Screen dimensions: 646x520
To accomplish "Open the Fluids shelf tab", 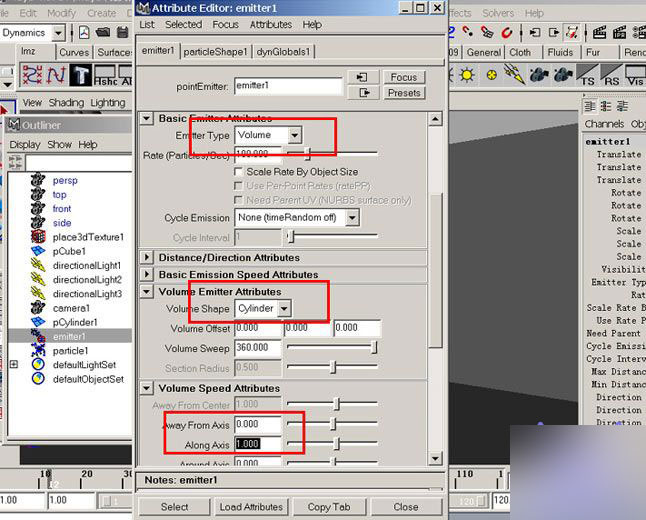I will 560,52.
